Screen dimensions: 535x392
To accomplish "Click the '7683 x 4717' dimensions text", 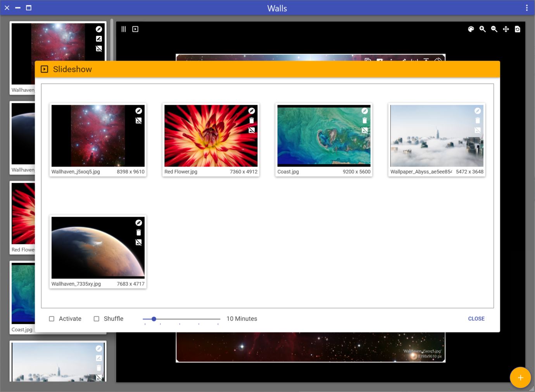I will tap(131, 284).
